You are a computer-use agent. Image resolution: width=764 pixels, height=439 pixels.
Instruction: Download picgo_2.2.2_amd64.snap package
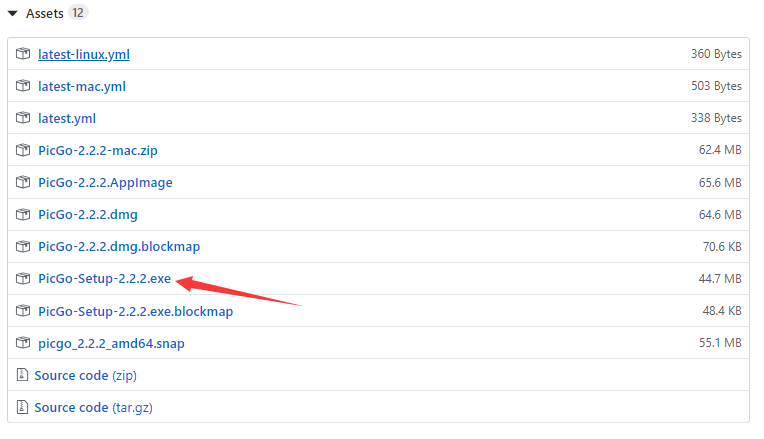111,344
